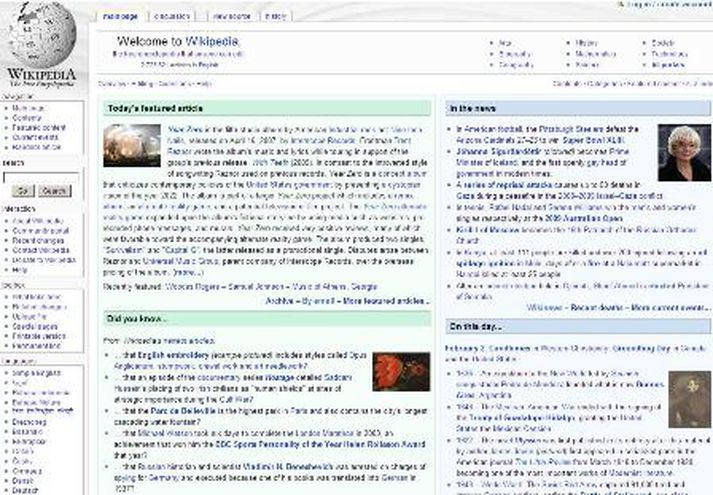Open the Current events sidebar link

pyautogui.click(x=35, y=137)
